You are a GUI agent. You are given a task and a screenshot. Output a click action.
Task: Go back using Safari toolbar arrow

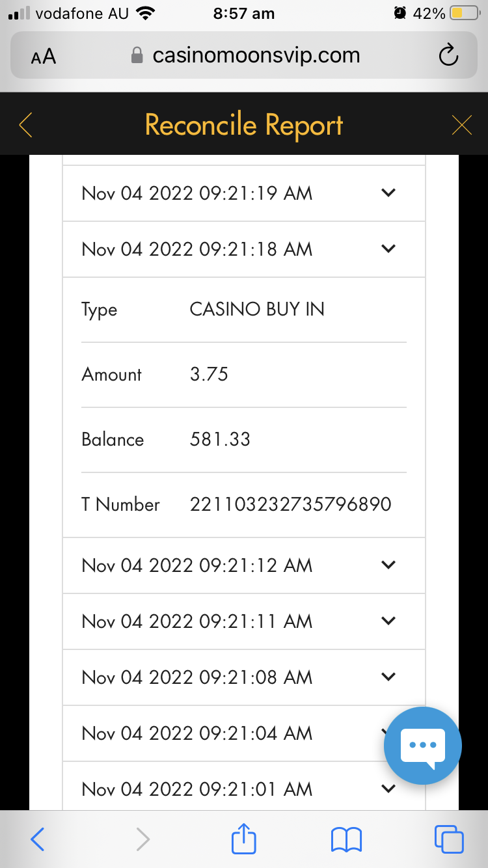point(38,839)
